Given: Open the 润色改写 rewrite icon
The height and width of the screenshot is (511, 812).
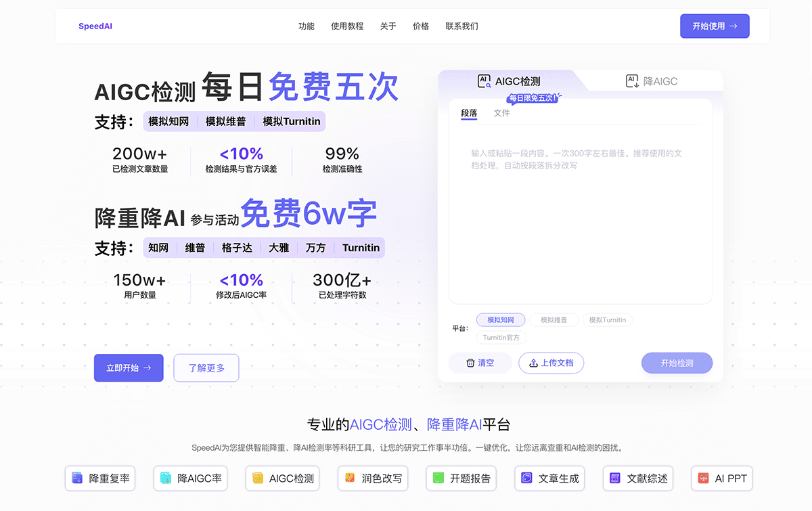Looking at the screenshot, I should point(350,479).
